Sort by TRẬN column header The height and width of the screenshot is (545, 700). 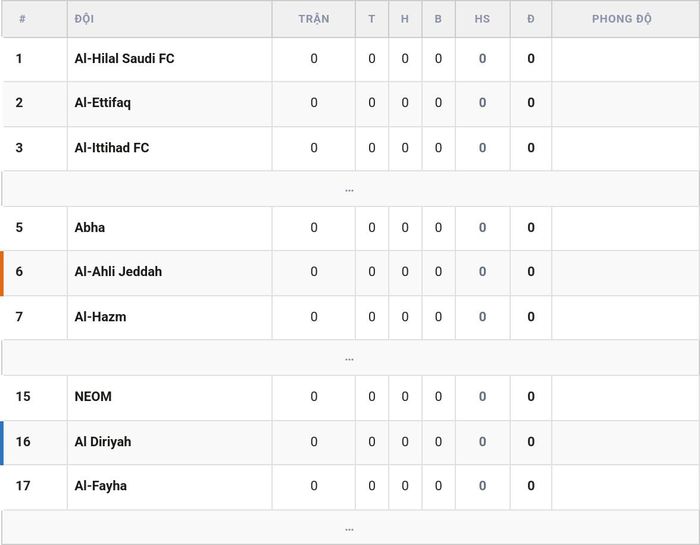[314, 19]
